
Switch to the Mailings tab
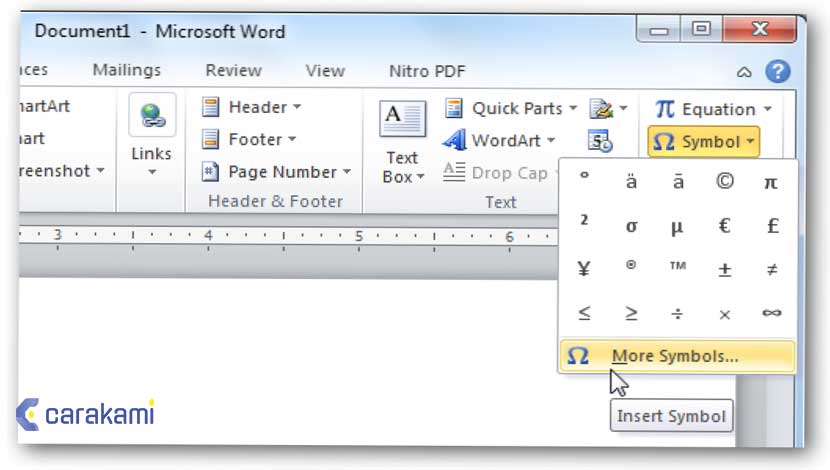click(x=127, y=70)
